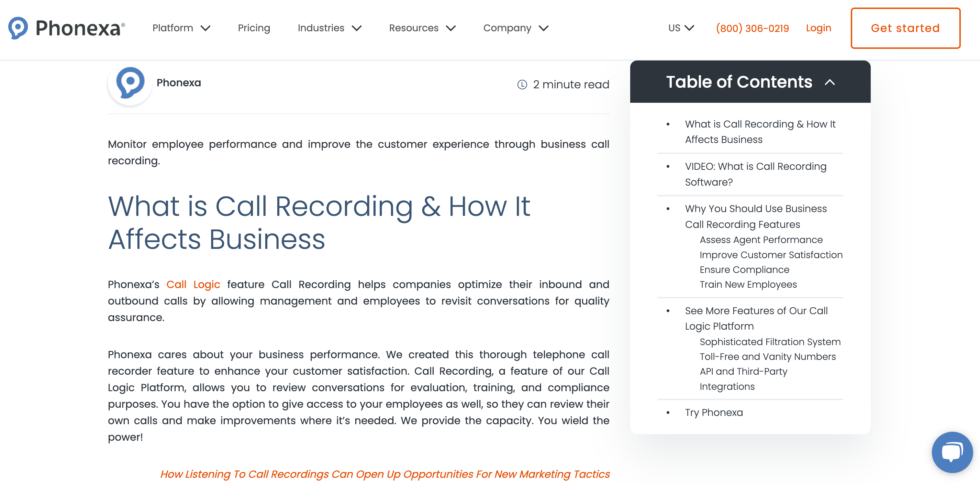Expand the Platform dropdown menu
The width and height of the screenshot is (980, 484).
pos(181,28)
